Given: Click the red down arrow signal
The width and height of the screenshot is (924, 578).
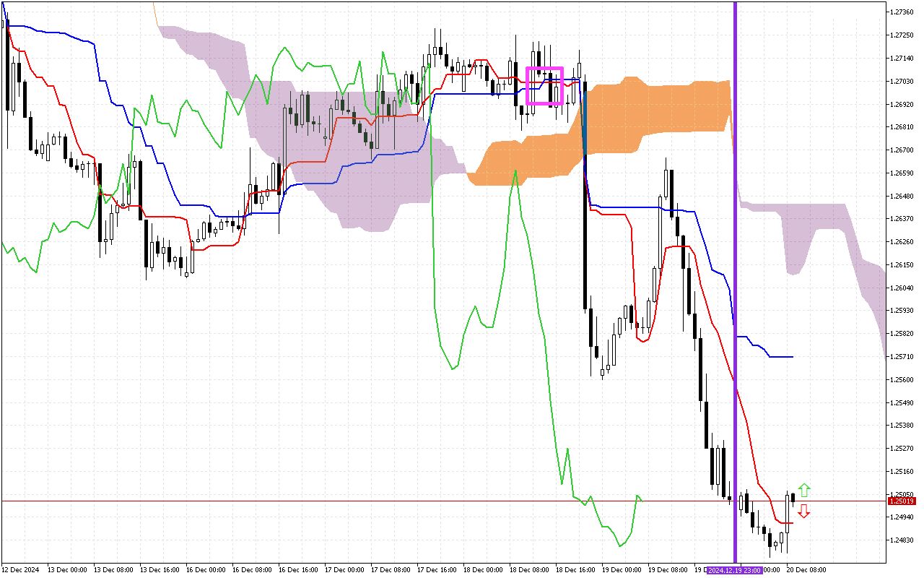Looking at the screenshot, I should pyautogui.click(x=803, y=511).
